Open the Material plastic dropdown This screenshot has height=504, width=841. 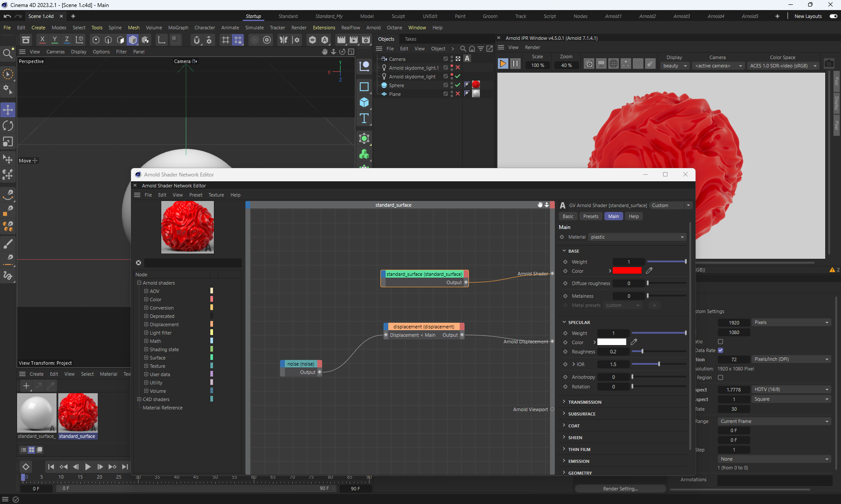pyautogui.click(x=637, y=237)
